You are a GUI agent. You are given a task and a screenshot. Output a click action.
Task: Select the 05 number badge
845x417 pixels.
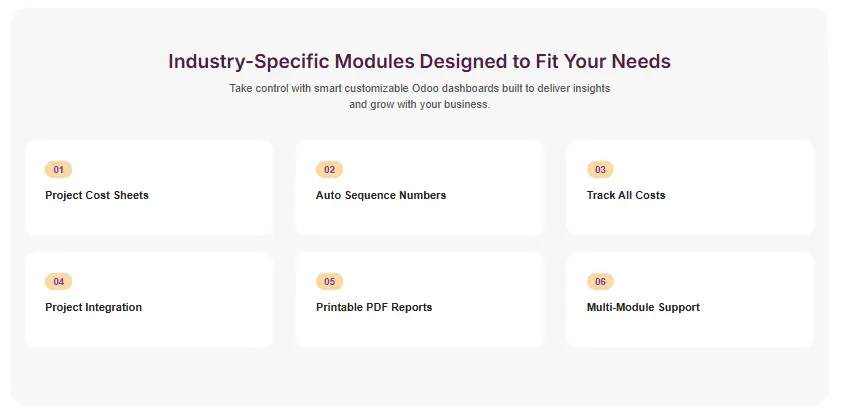[x=329, y=282]
